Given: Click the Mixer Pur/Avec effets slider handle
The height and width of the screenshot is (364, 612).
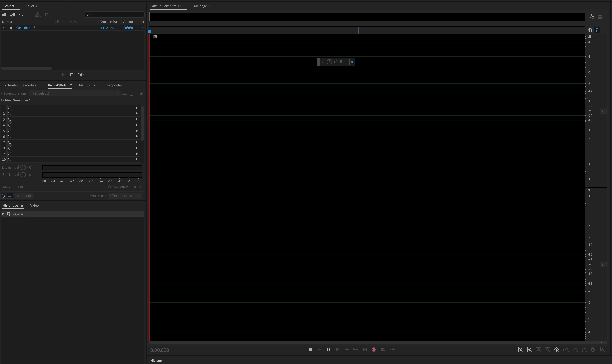Looking at the screenshot, I should coord(109,187).
